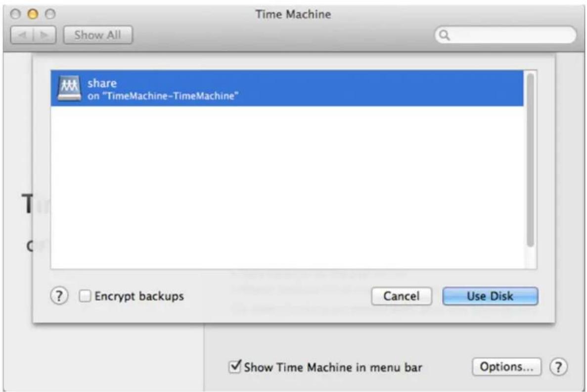Click the yellow minimize window button

(33, 14)
